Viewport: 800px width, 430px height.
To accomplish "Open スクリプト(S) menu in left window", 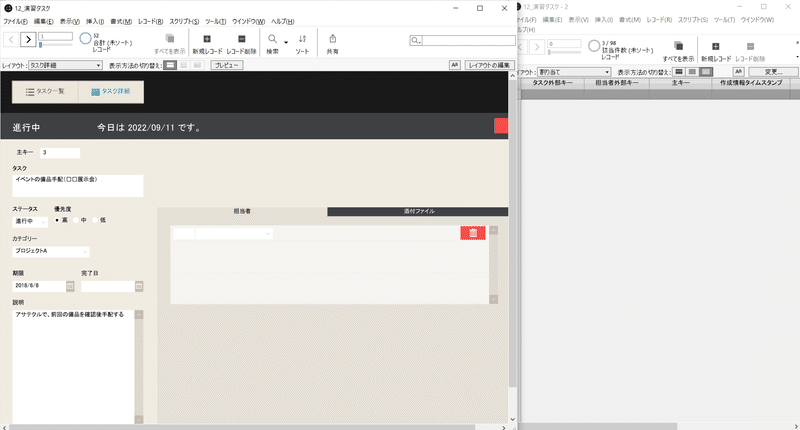I will pos(184,21).
